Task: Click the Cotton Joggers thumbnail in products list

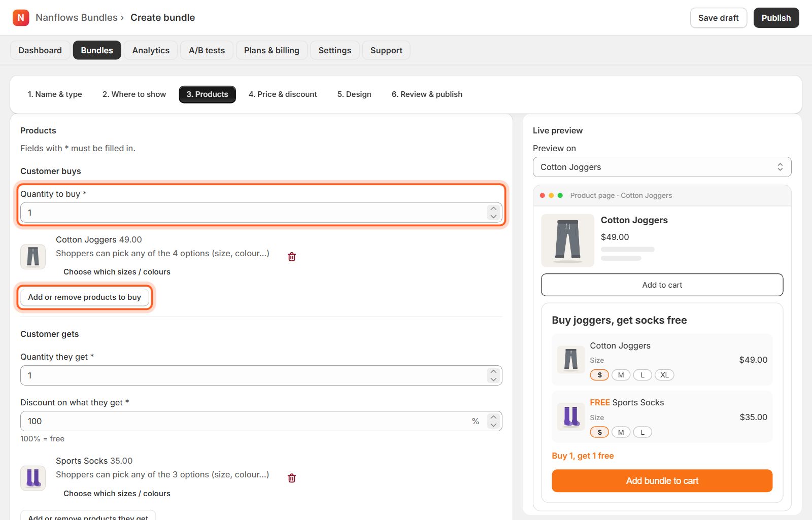Action: pos(33,257)
